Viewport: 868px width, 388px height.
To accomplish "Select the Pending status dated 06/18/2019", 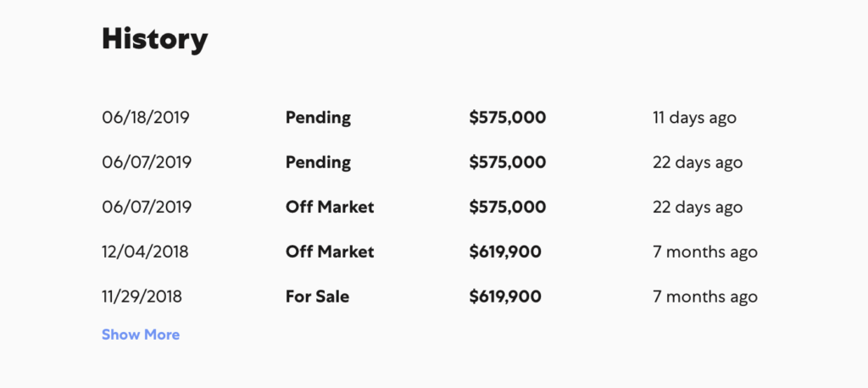I will coord(319,118).
